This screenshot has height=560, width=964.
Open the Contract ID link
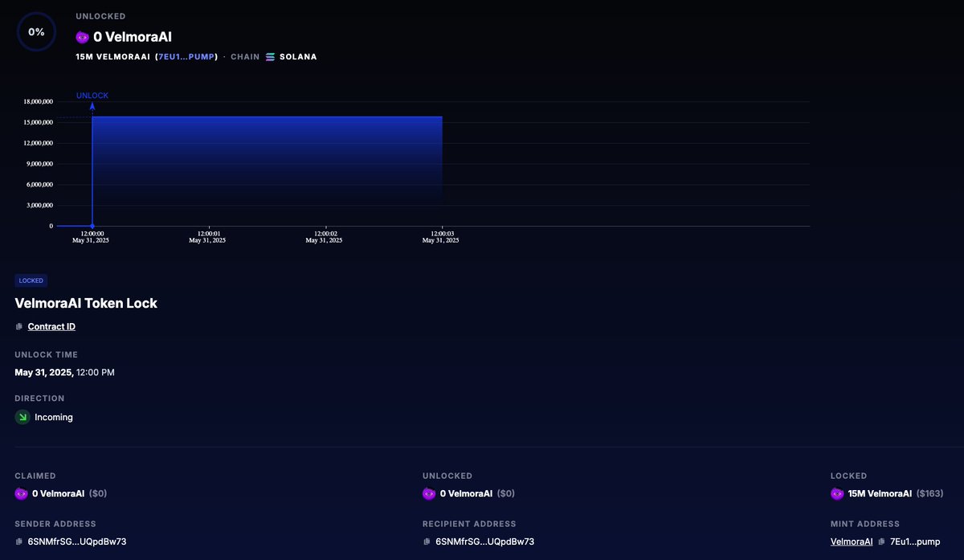point(51,326)
